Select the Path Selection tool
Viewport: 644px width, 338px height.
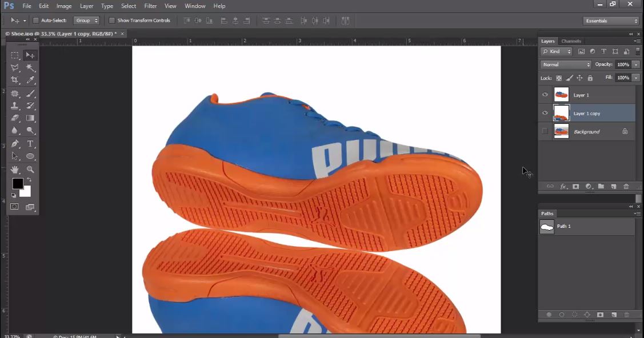click(15, 156)
